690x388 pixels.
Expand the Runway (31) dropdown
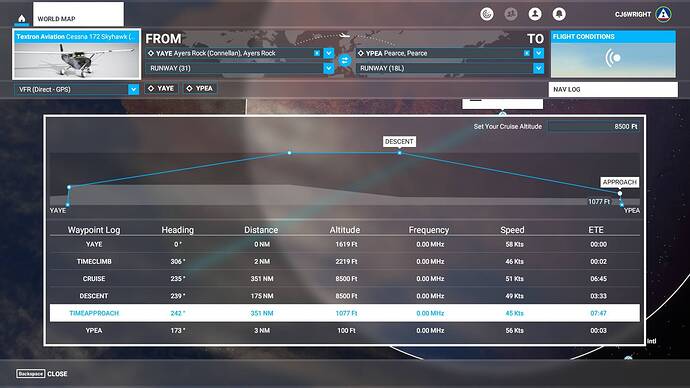pyautogui.click(x=329, y=68)
